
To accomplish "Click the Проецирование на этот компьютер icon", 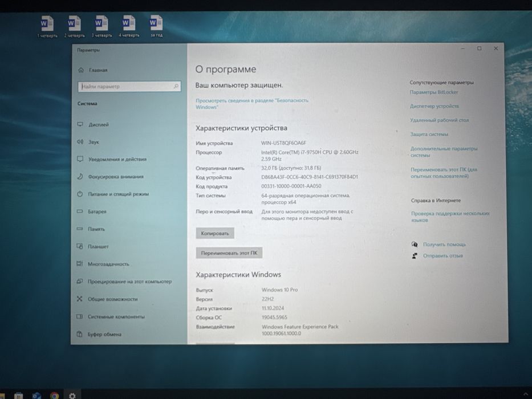I will pos(79,281).
